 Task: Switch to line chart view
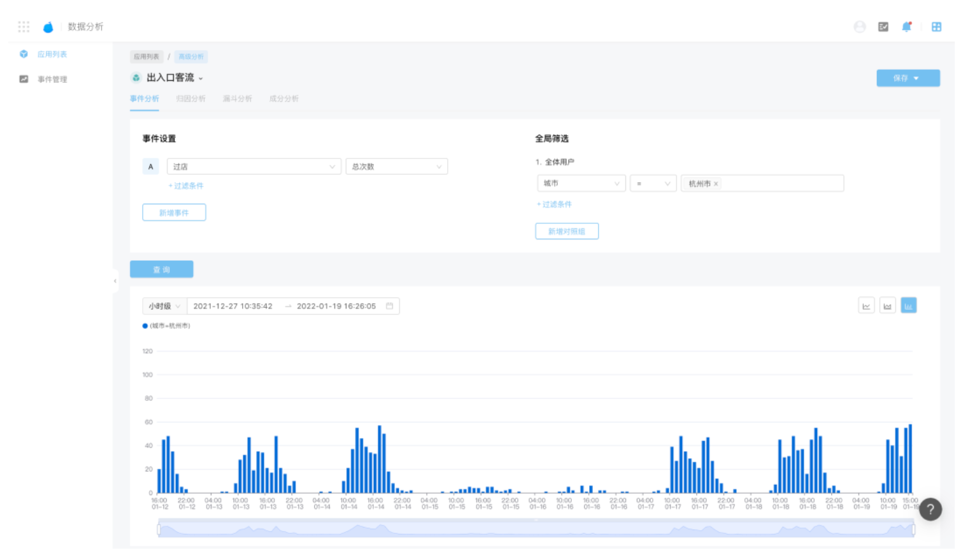pos(866,306)
